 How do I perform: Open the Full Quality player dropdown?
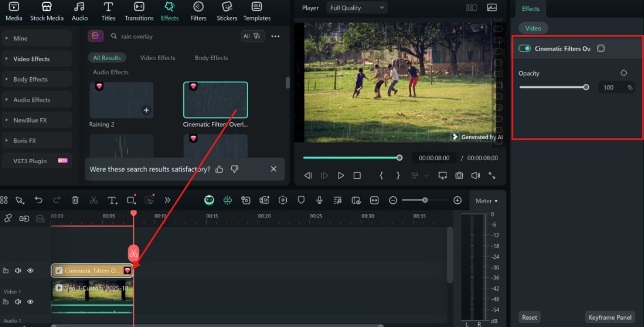click(357, 7)
